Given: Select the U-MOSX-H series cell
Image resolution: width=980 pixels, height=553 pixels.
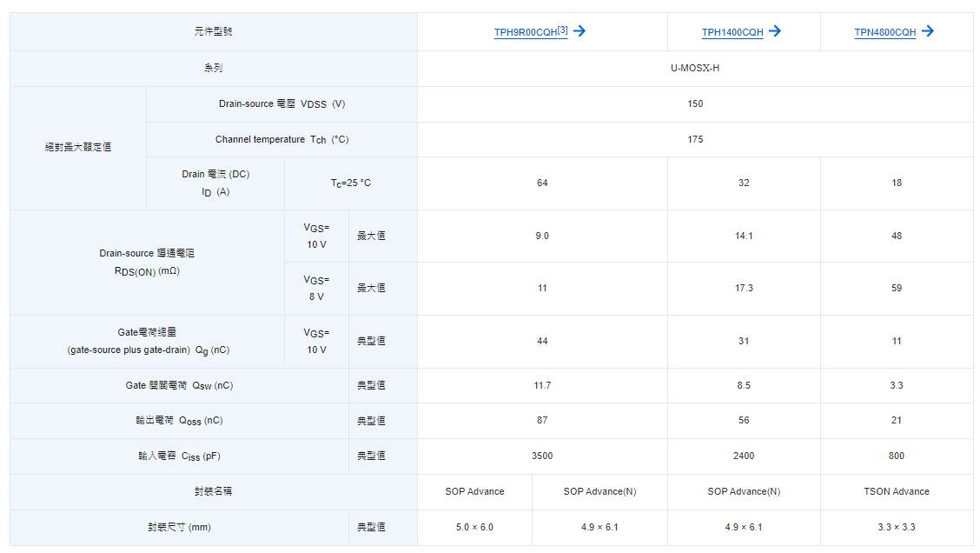Looking at the screenshot, I should point(695,68).
